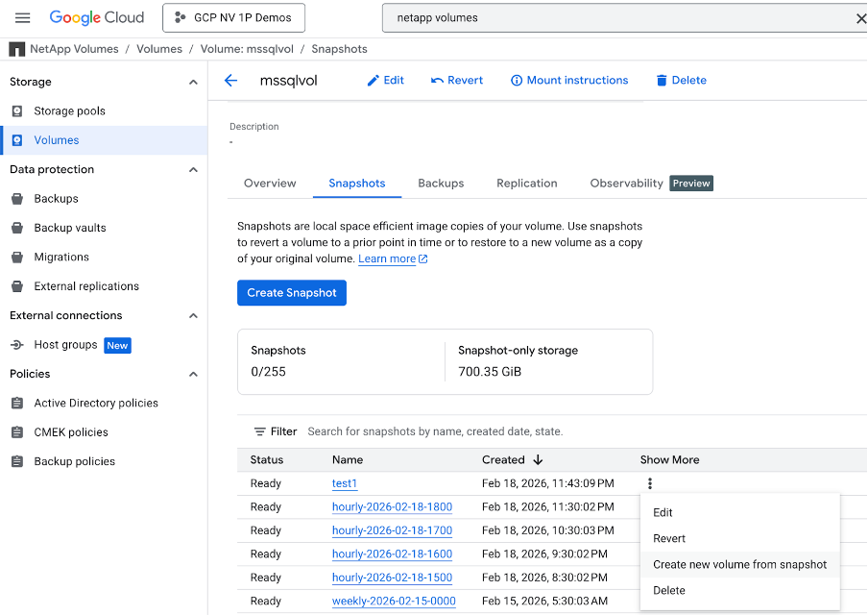The height and width of the screenshot is (615, 868).
Task: Click NetApp Volumes breadcrumb
Action: [x=74, y=49]
